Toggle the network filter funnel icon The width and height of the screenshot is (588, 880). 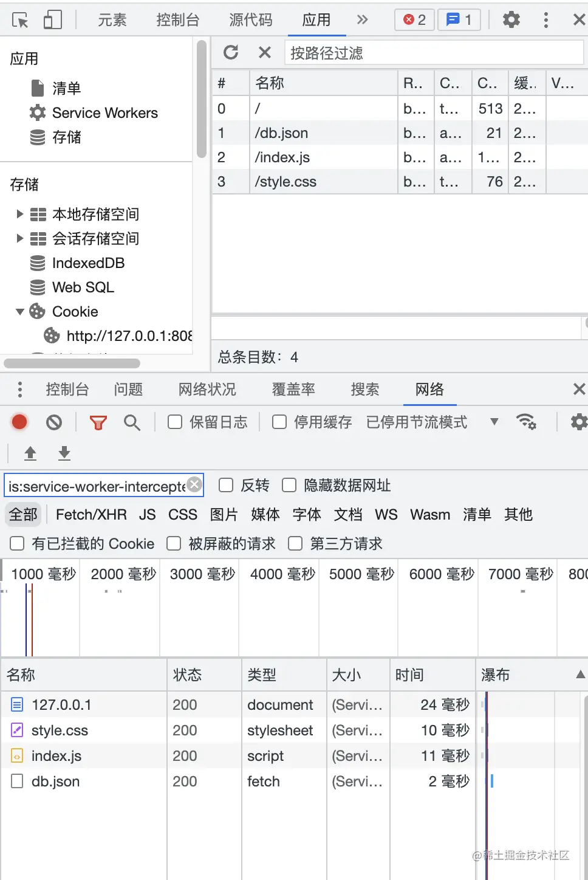(98, 422)
